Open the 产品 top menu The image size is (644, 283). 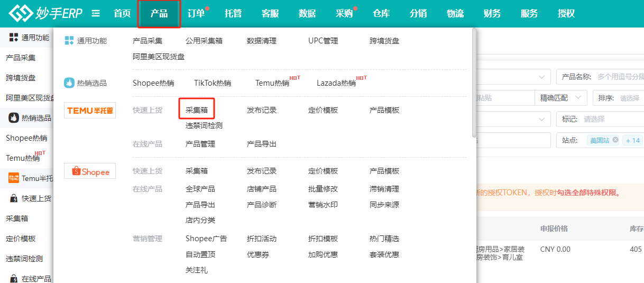(159, 14)
